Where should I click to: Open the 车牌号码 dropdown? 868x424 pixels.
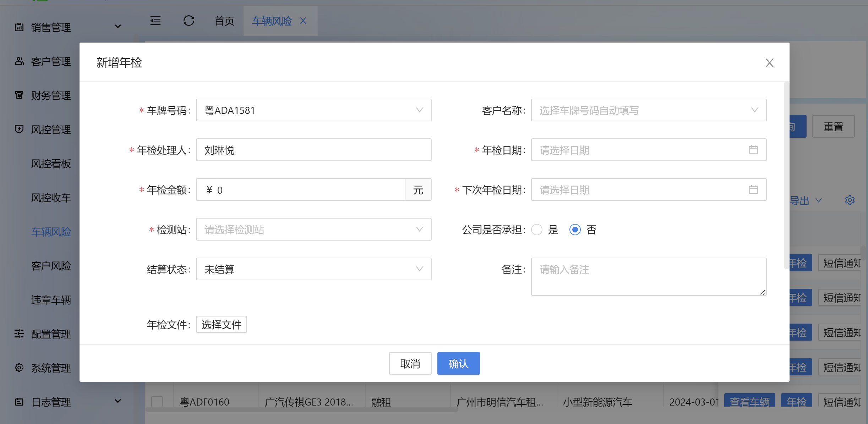click(313, 110)
